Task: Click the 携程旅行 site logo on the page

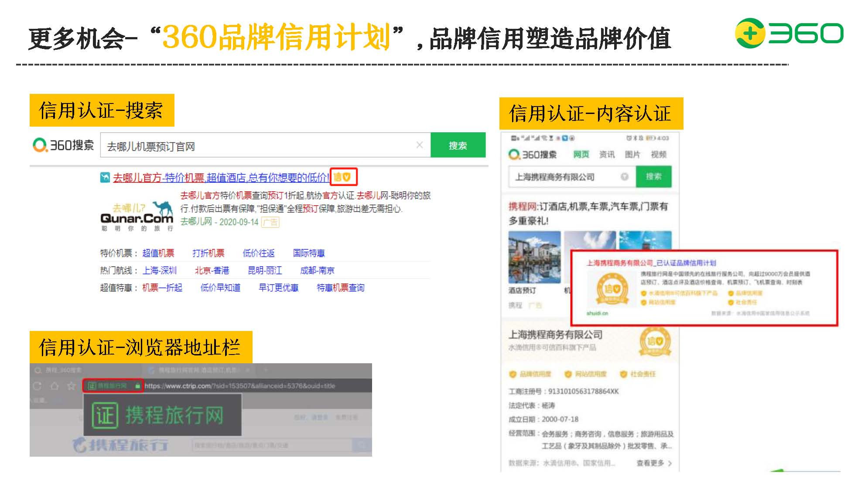Action: 121,444
